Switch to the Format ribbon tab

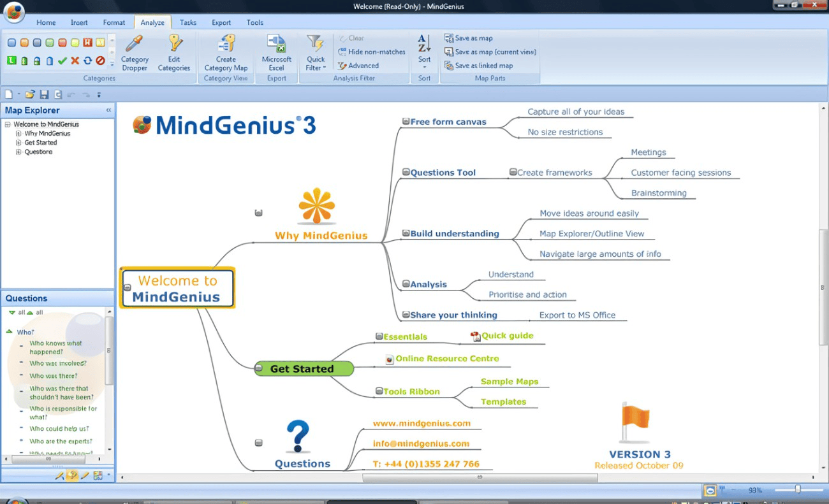pos(114,22)
